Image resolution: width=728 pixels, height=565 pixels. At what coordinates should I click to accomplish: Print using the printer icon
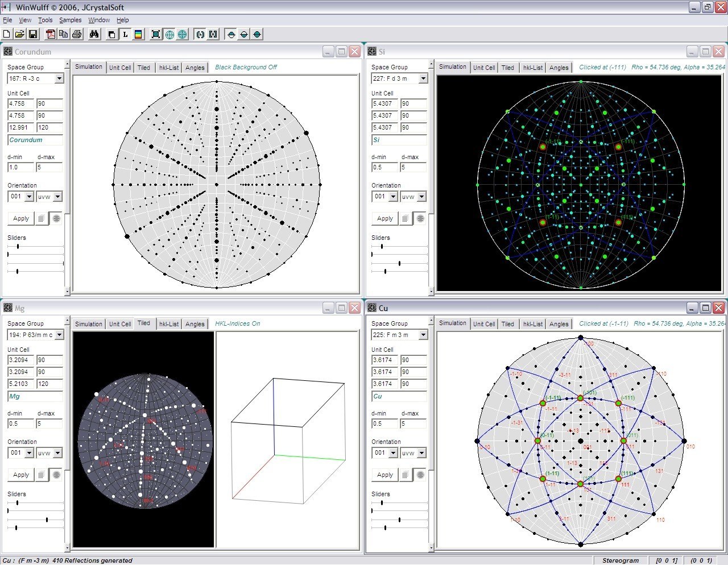click(x=77, y=35)
